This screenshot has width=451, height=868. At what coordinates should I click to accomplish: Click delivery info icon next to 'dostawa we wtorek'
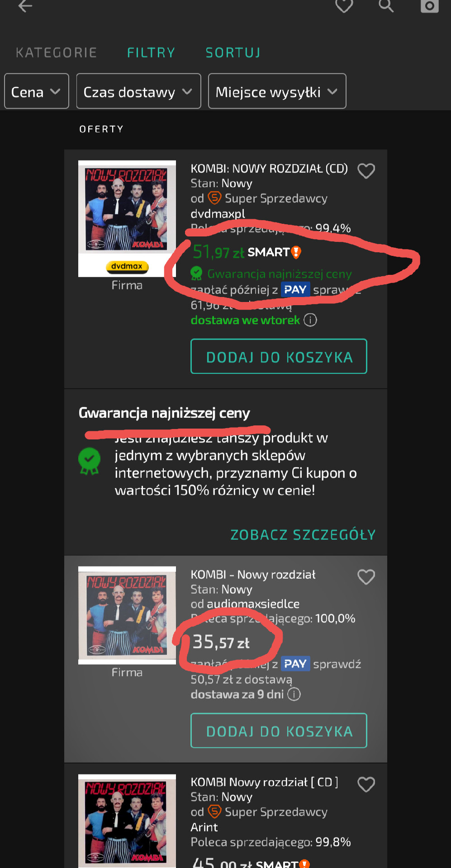(x=310, y=320)
